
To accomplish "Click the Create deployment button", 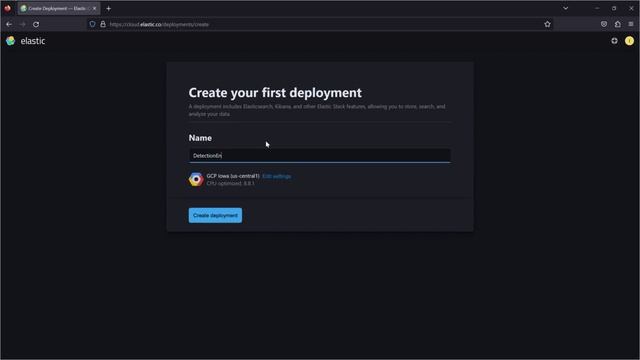I will click(215, 215).
